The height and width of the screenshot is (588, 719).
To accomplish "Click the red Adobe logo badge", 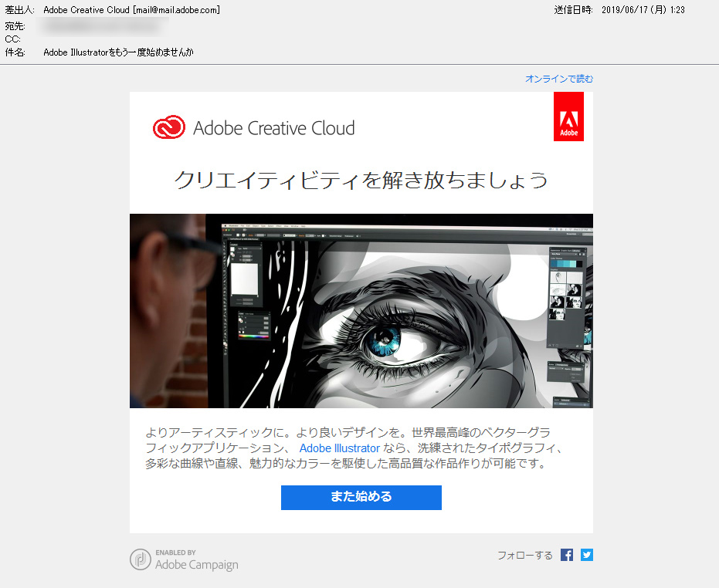I will (568, 117).
